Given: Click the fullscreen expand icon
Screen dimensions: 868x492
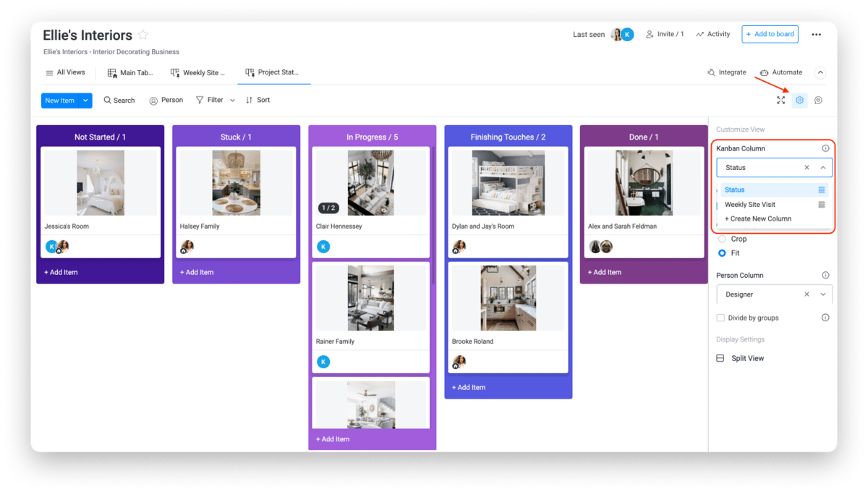Looking at the screenshot, I should point(781,101).
